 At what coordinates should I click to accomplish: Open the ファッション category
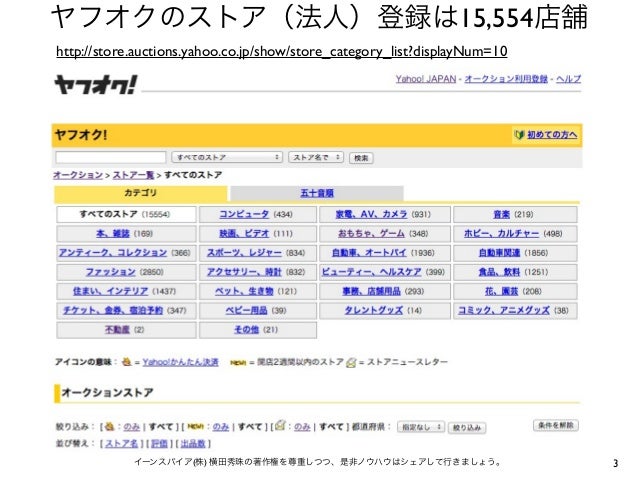point(110,272)
